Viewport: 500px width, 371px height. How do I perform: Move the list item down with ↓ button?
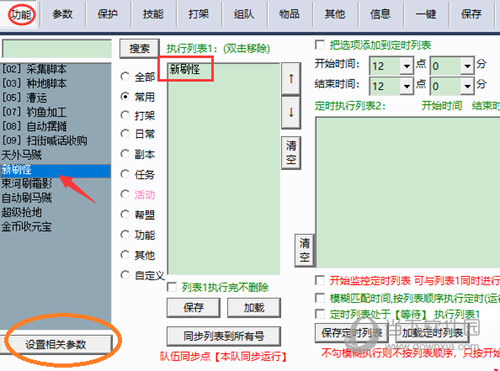point(291,112)
